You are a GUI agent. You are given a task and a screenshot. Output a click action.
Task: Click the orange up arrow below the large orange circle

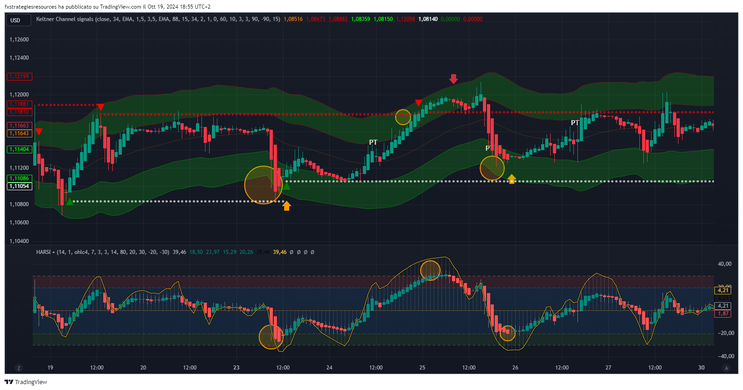tap(286, 206)
